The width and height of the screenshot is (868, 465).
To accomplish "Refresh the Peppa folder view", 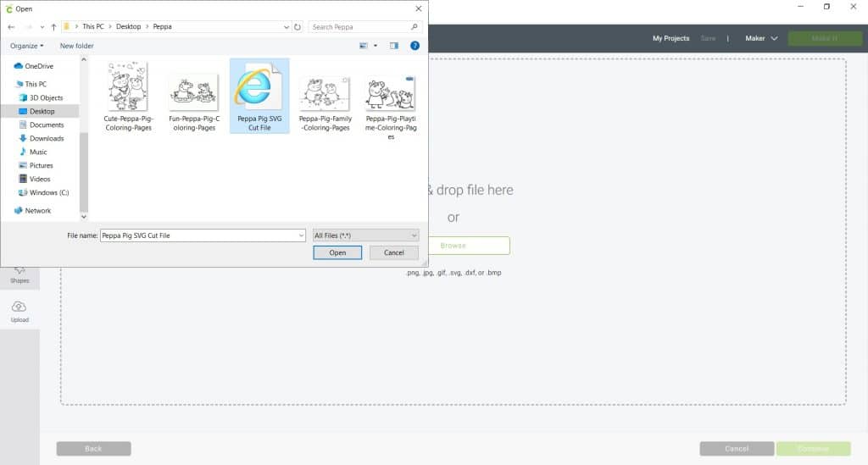I will point(298,26).
